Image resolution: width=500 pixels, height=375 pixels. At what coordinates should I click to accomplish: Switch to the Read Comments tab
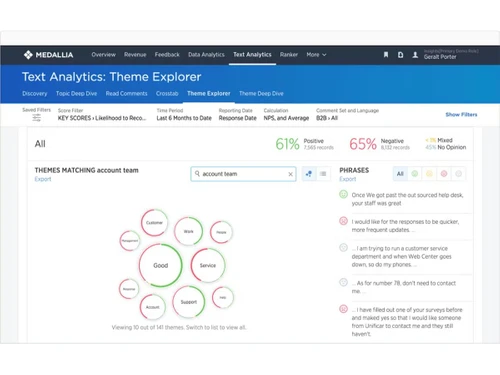point(126,94)
